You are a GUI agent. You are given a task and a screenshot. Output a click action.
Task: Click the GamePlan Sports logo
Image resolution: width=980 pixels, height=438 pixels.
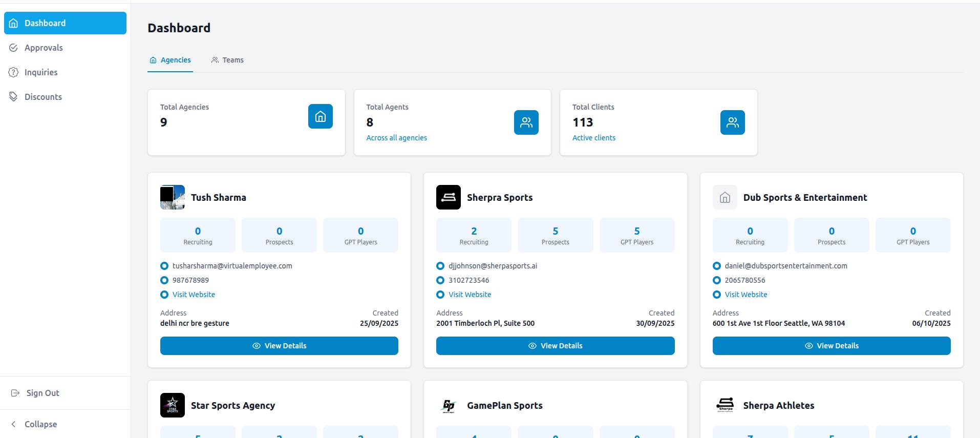449,405
